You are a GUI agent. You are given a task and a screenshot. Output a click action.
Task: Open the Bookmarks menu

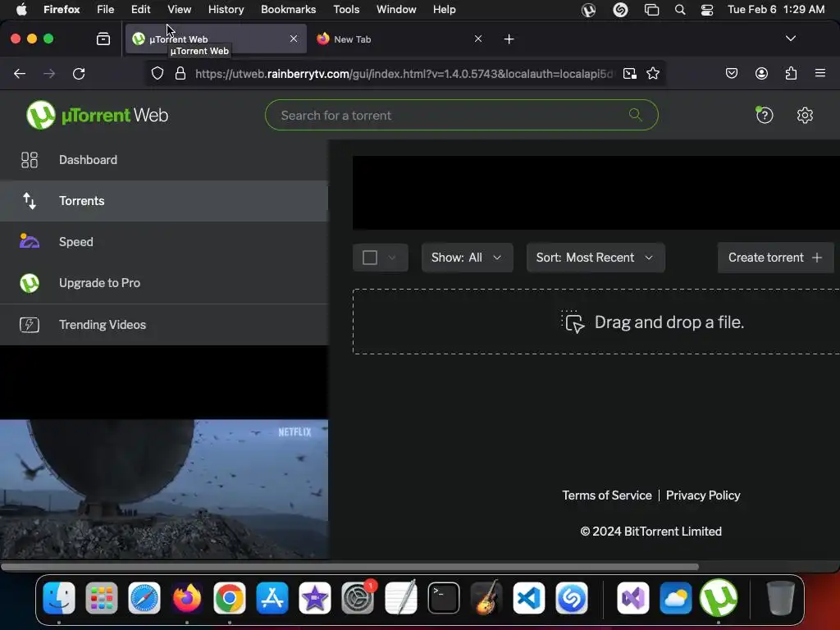coord(288,10)
